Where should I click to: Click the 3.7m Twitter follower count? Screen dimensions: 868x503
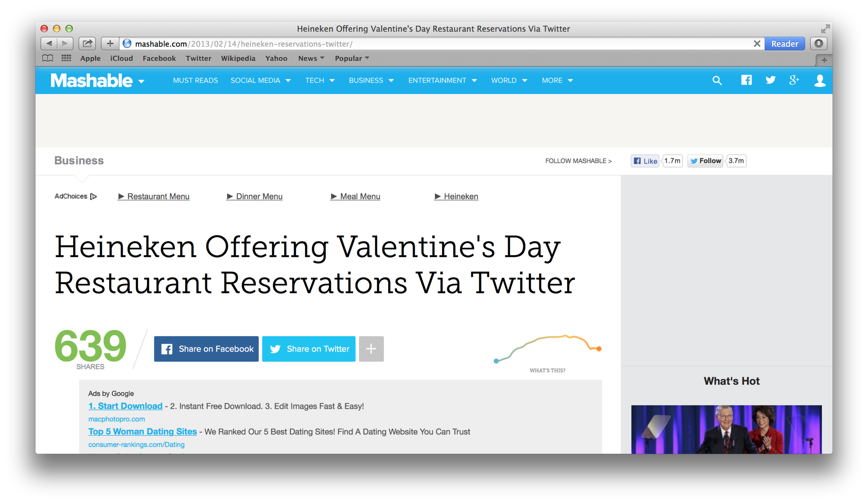coord(736,161)
